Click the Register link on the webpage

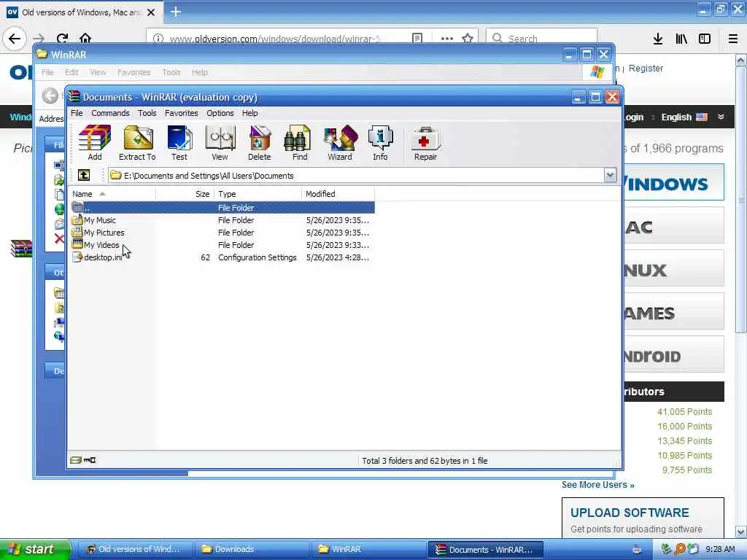tap(646, 68)
